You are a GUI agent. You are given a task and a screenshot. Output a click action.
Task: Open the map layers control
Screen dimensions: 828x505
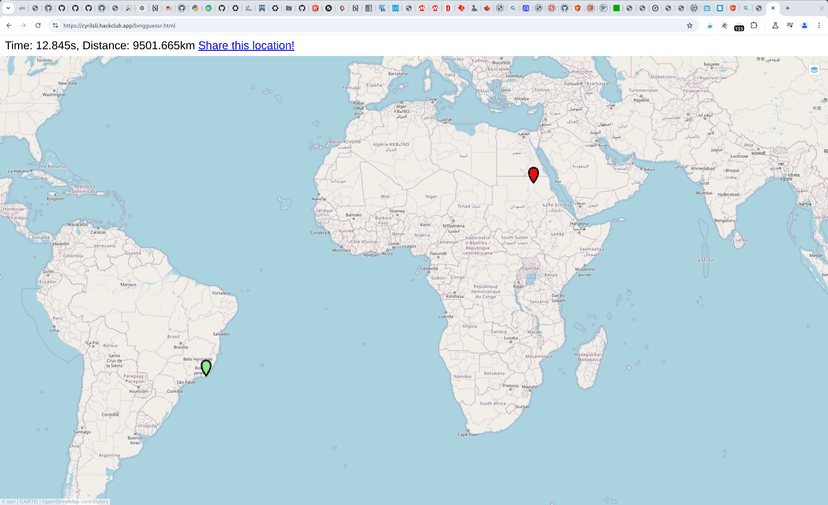tap(815, 70)
